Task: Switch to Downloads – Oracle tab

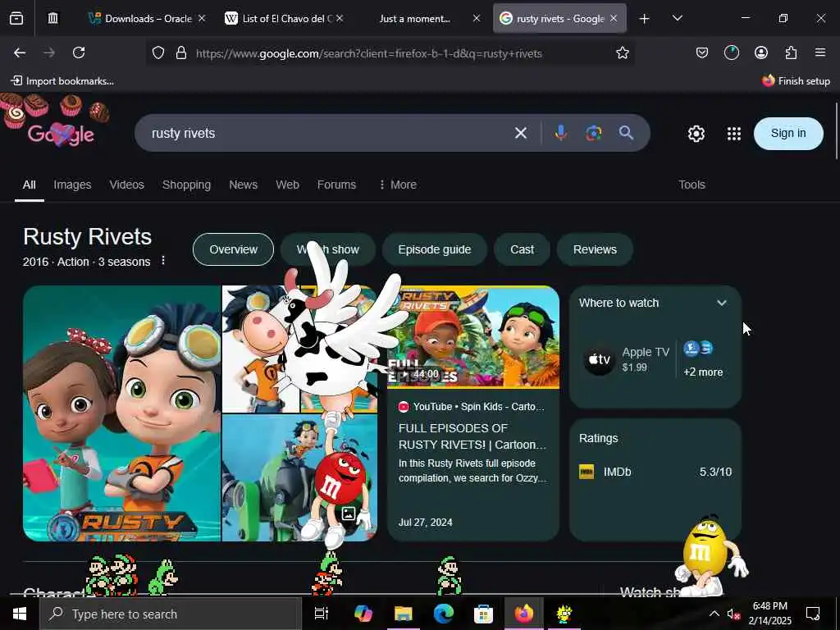Action: (148, 19)
